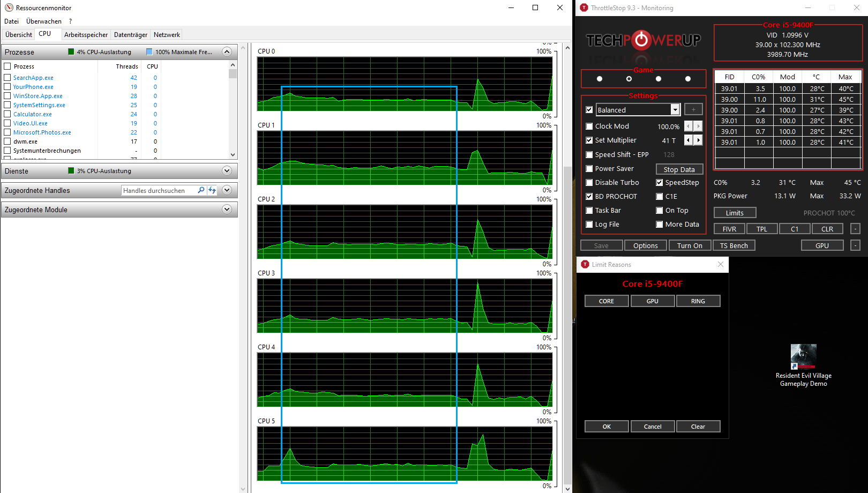The height and width of the screenshot is (493, 868).
Task: Enable Disable Turbo option
Action: coord(589,183)
